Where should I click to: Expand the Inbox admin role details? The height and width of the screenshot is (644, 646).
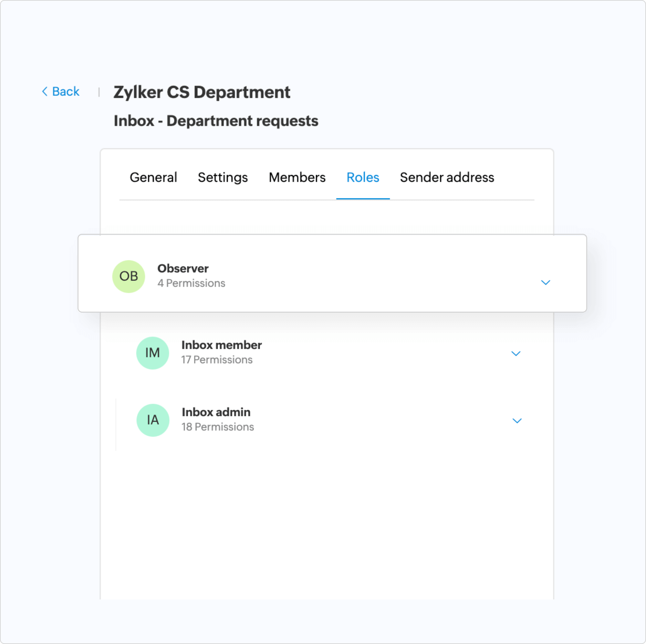point(517,421)
